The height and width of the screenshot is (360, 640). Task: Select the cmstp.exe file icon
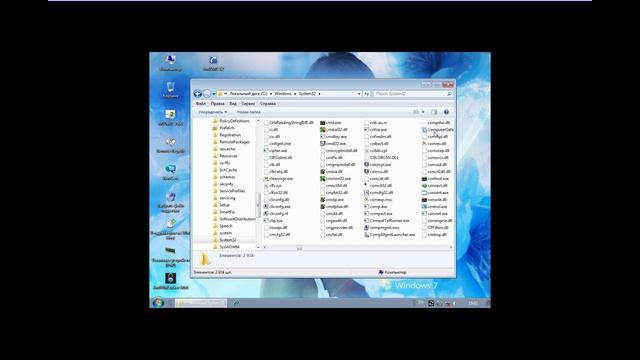point(322,200)
